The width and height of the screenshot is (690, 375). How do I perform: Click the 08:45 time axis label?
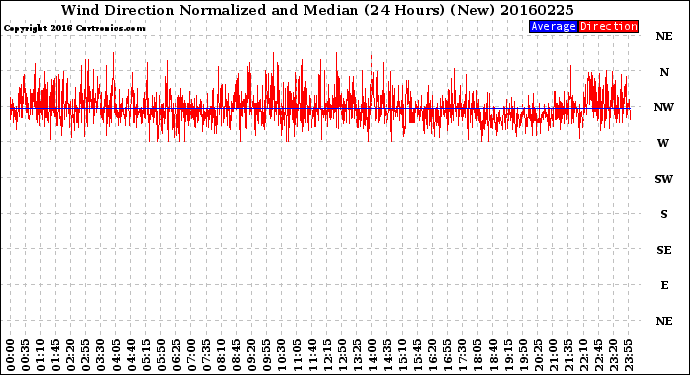[237, 355]
